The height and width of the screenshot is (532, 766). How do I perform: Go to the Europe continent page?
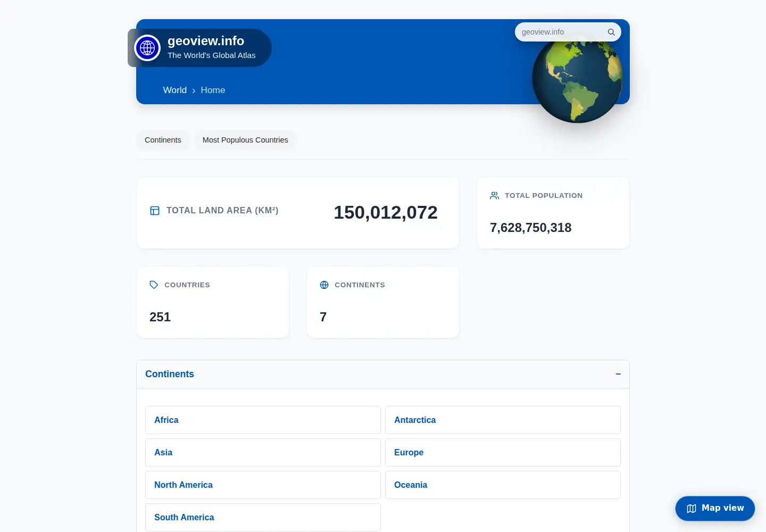click(x=503, y=453)
